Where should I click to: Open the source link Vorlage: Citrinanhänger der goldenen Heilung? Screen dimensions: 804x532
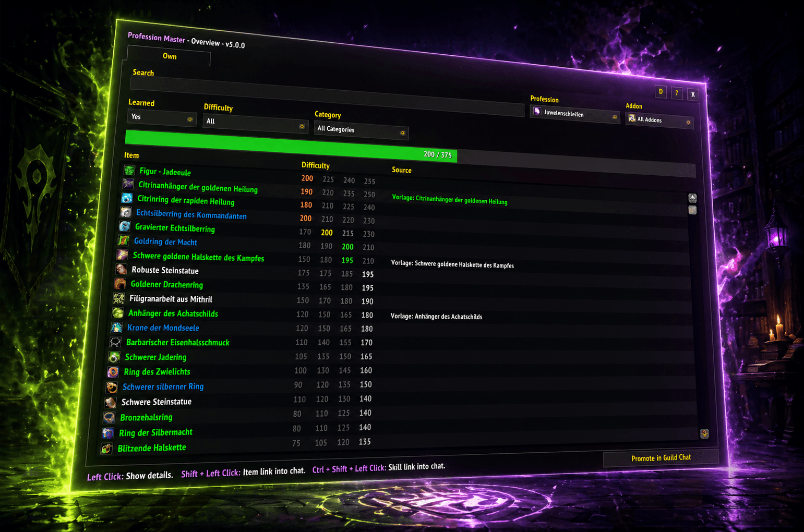tap(449, 200)
